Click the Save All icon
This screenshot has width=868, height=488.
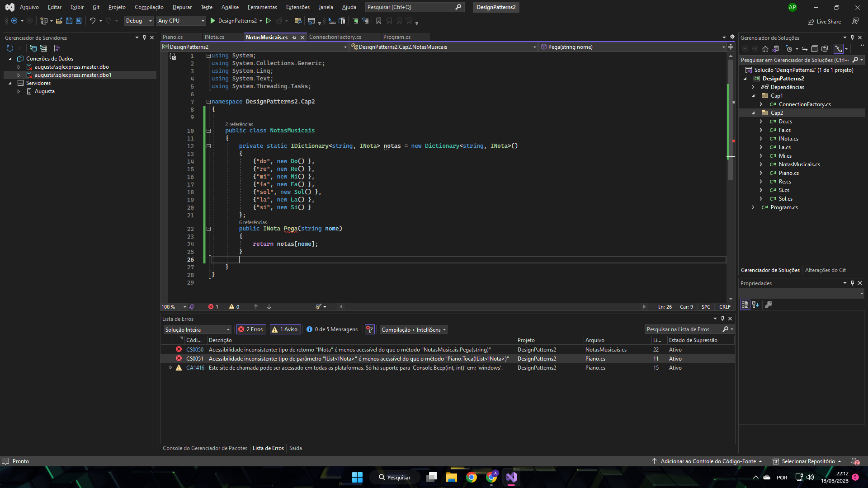(x=79, y=21)
